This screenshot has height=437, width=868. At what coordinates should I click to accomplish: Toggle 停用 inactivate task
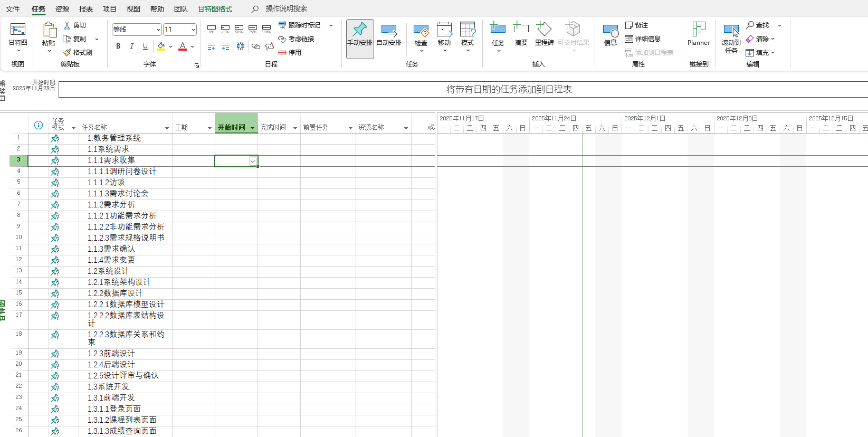(290, 53)
